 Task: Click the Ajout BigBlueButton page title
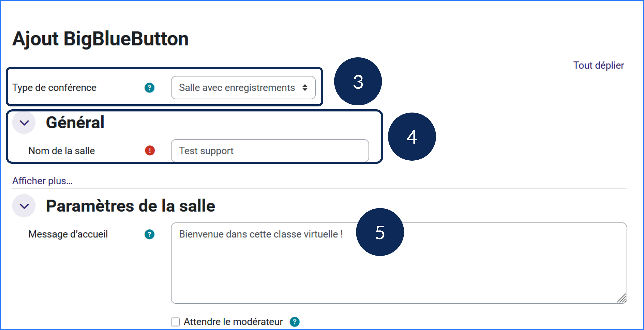pyautogui.click(x=100, y=39)
